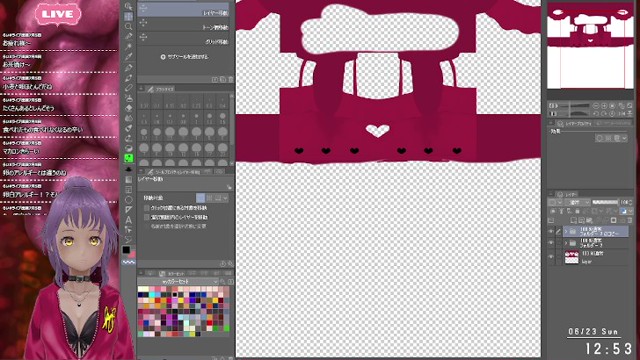Select the ellipse balloon tool icon
This screenshot has height=360, width=640.
128,200
